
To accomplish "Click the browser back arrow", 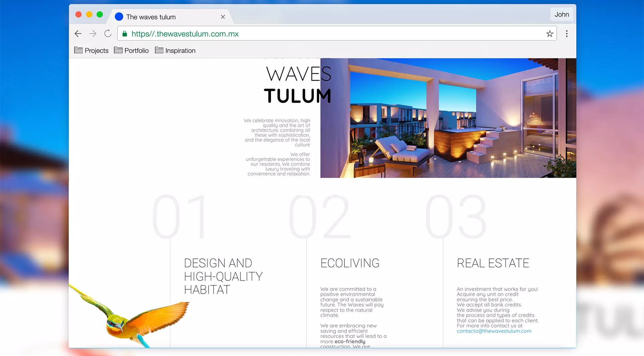I will pos(78,34).
